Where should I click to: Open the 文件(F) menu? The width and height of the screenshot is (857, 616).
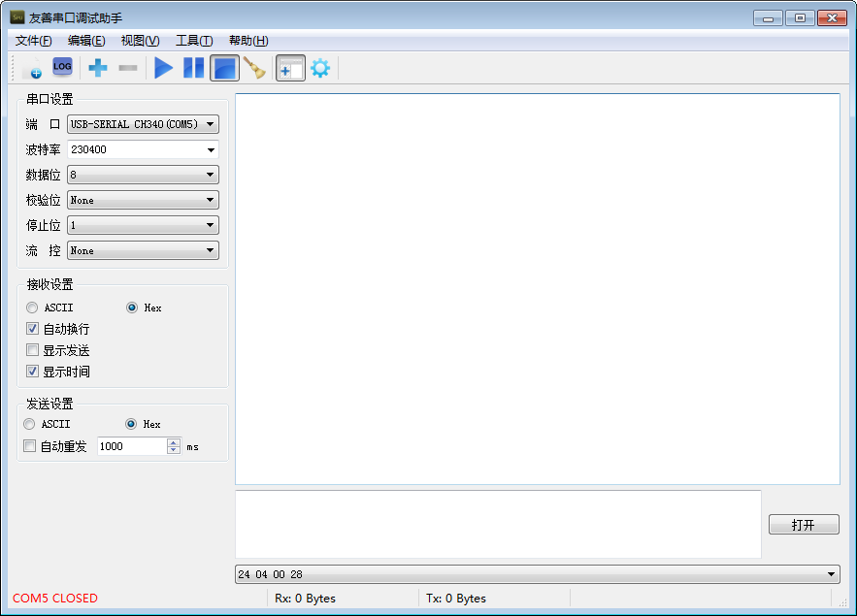(34, 41)
